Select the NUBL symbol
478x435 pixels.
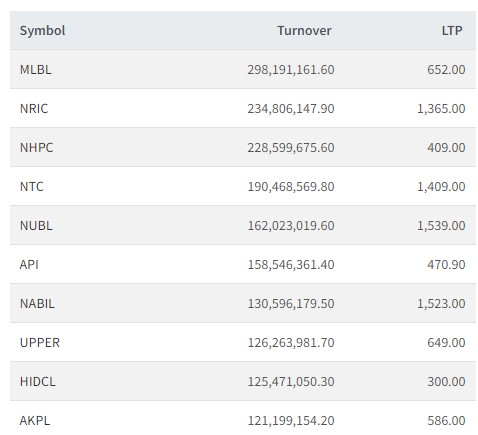36,226
